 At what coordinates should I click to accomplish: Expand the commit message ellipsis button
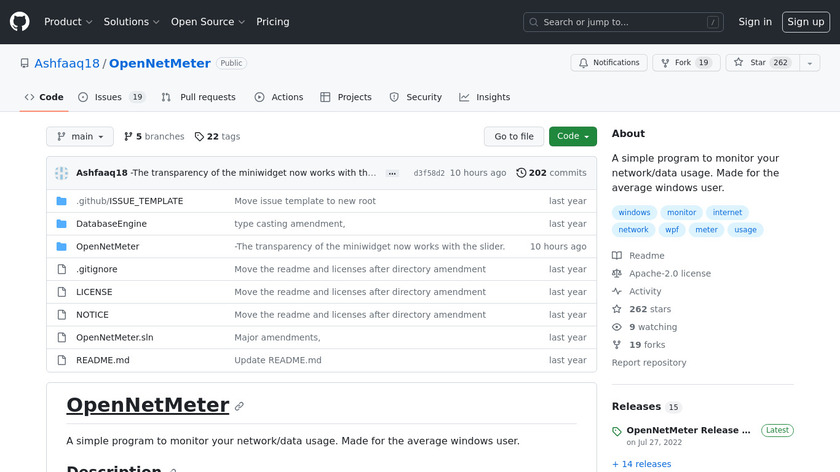pos(392,173)
